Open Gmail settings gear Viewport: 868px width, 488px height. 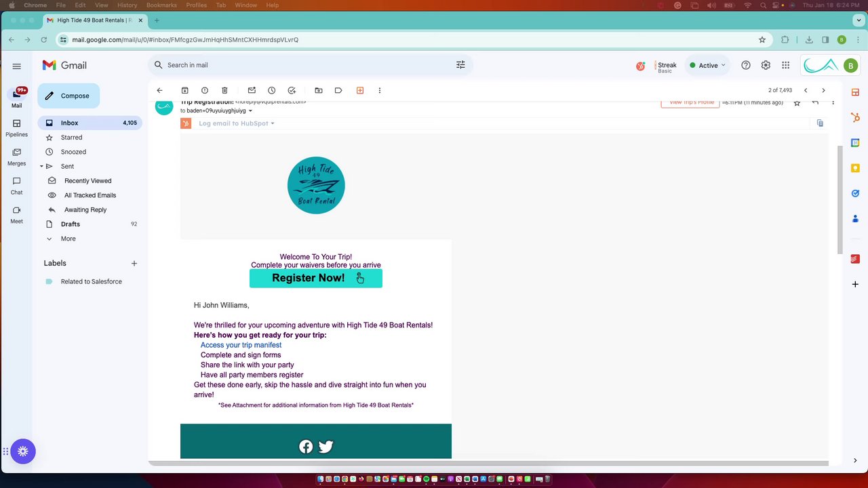click(766, 65)
